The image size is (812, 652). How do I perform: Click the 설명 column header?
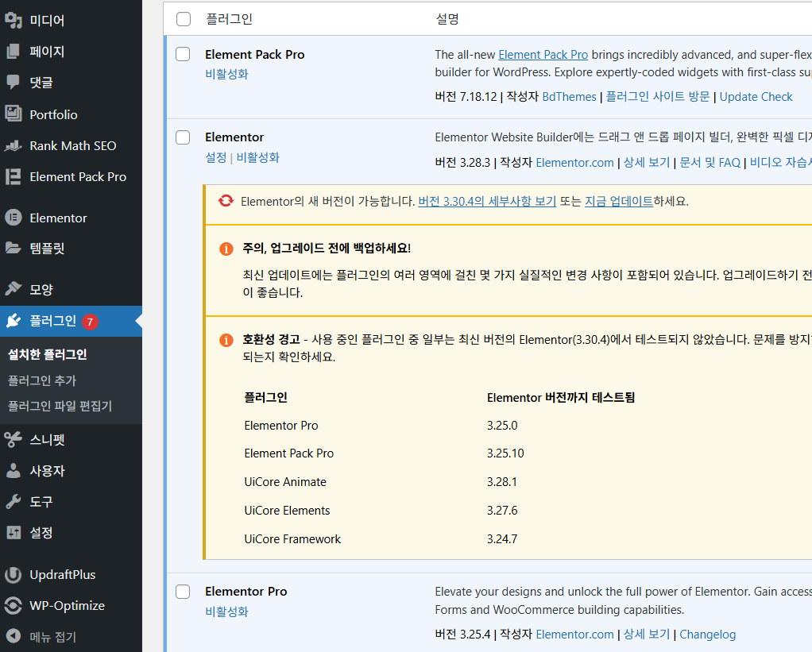coord(447,19)
